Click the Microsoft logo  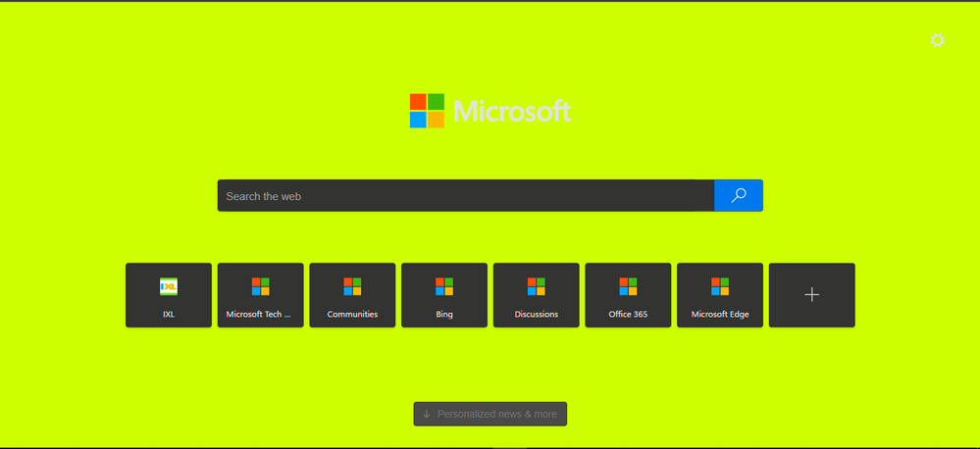[490, 111]
